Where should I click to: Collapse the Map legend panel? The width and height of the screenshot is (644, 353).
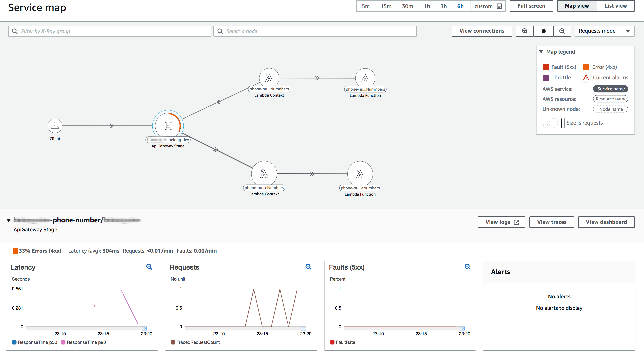[x=541, y=52]
